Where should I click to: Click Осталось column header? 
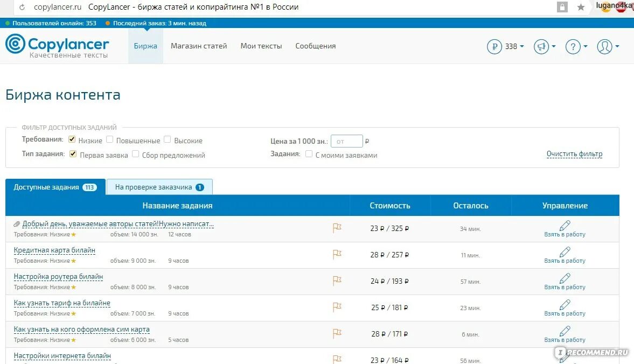click(x=471, y=206)
